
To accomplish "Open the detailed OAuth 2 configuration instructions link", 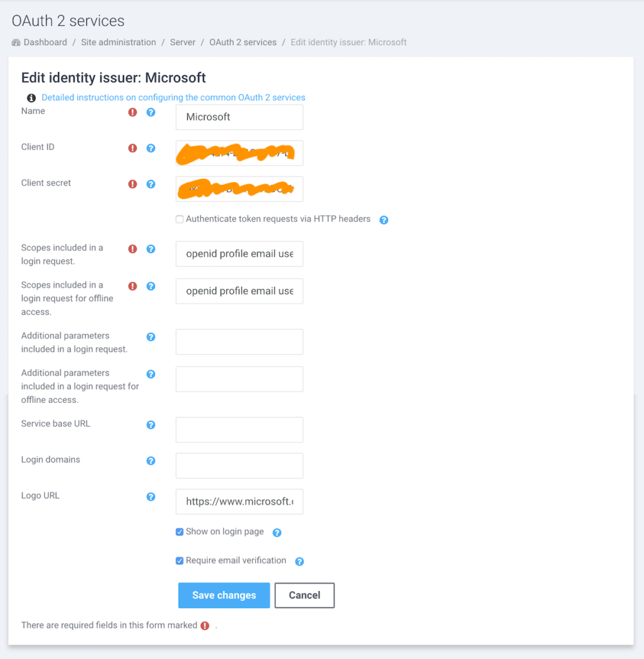I will click(173, 97).
